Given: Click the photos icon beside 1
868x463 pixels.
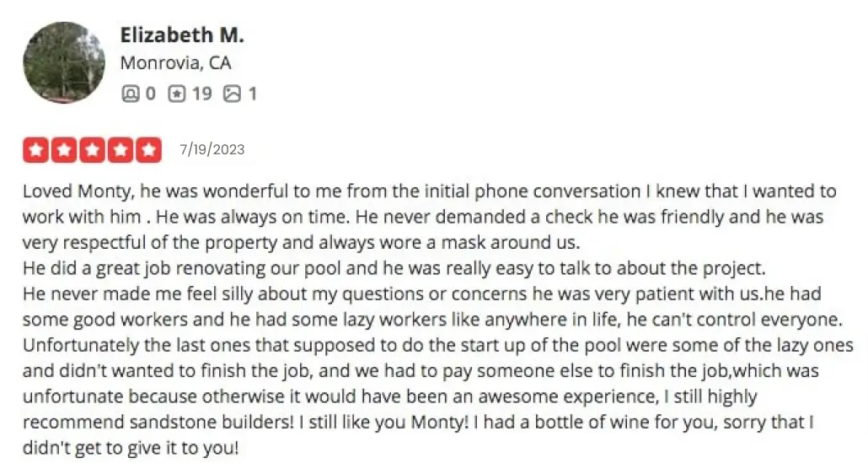Looking at the screenshot, I should [232, 94].
